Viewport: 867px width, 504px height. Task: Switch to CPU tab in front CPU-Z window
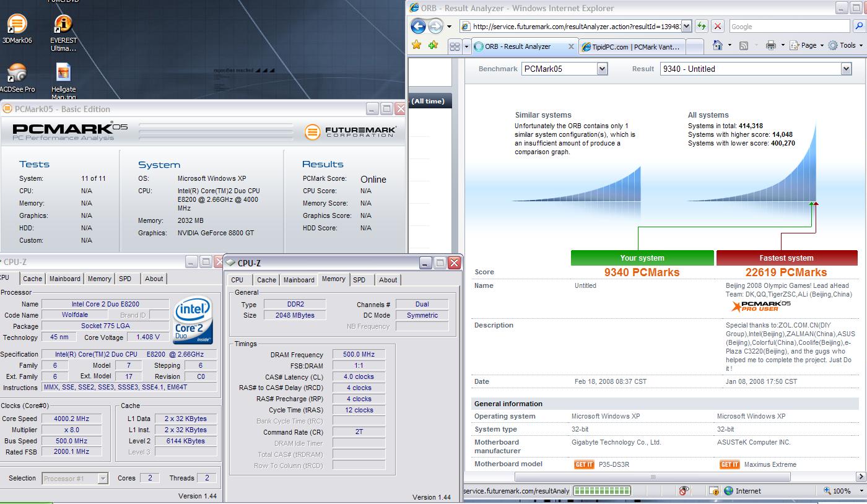click(237, 280)
